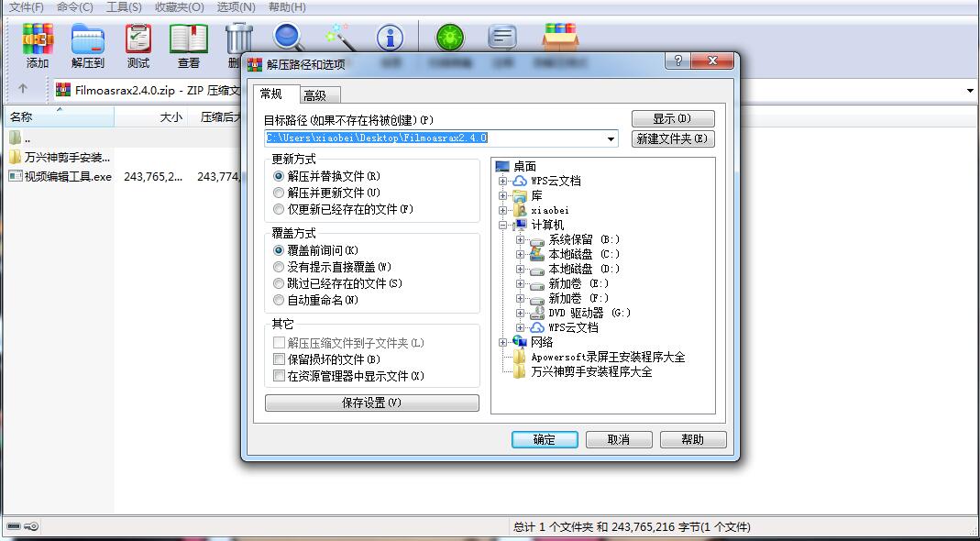Click the magnifying glass Find icon
The image size is (980, 541).
point(288,38)
